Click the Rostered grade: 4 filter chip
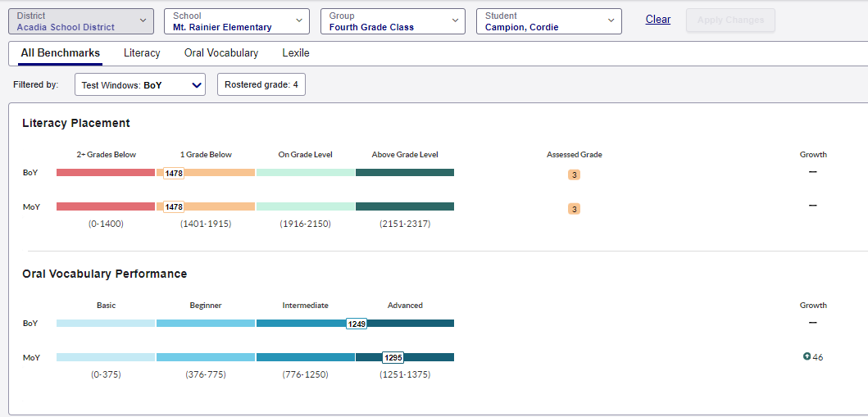 coord(261,84)
